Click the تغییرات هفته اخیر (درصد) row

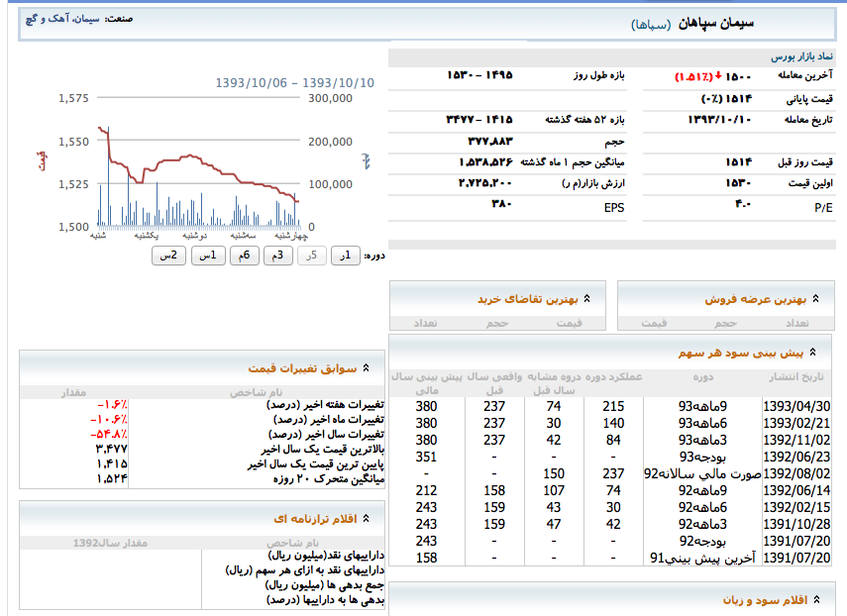(x=202, y=405)
